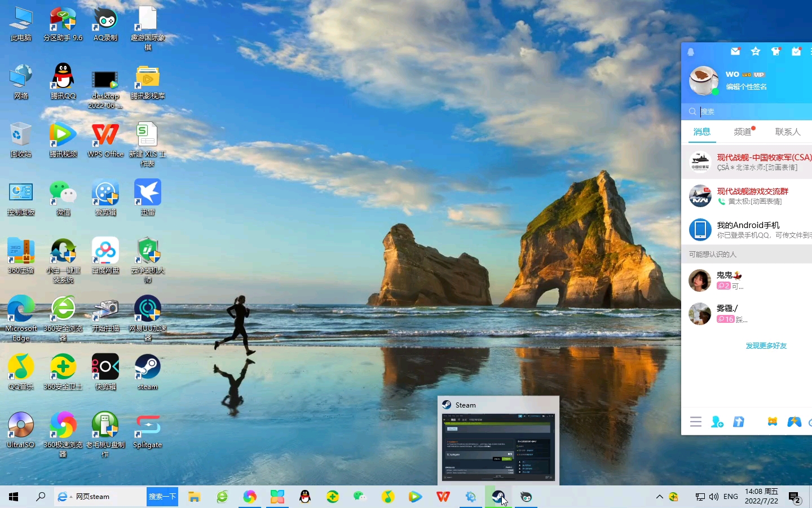Screen dimensions: 812x508
Task: Open 360 安全卫士 icon on the taskbar
Action: (x=333, y=497)
